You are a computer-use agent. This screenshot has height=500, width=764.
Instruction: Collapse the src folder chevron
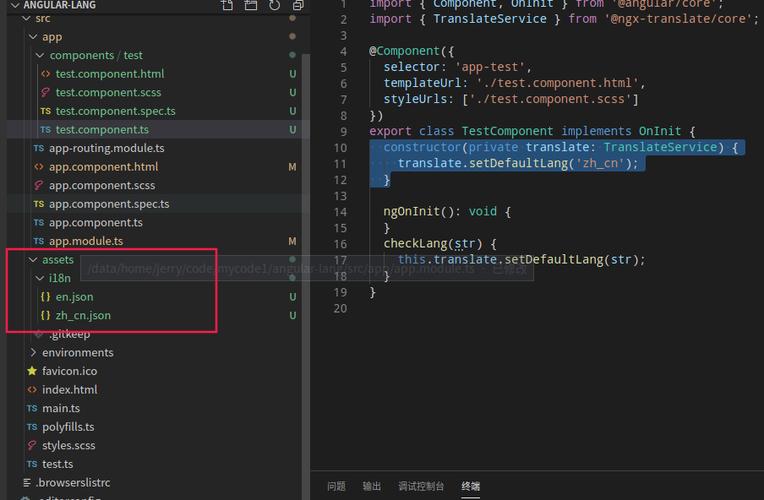[26, 19]
